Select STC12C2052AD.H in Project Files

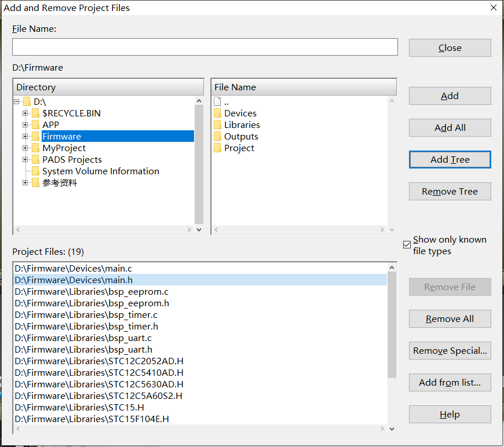200,361
